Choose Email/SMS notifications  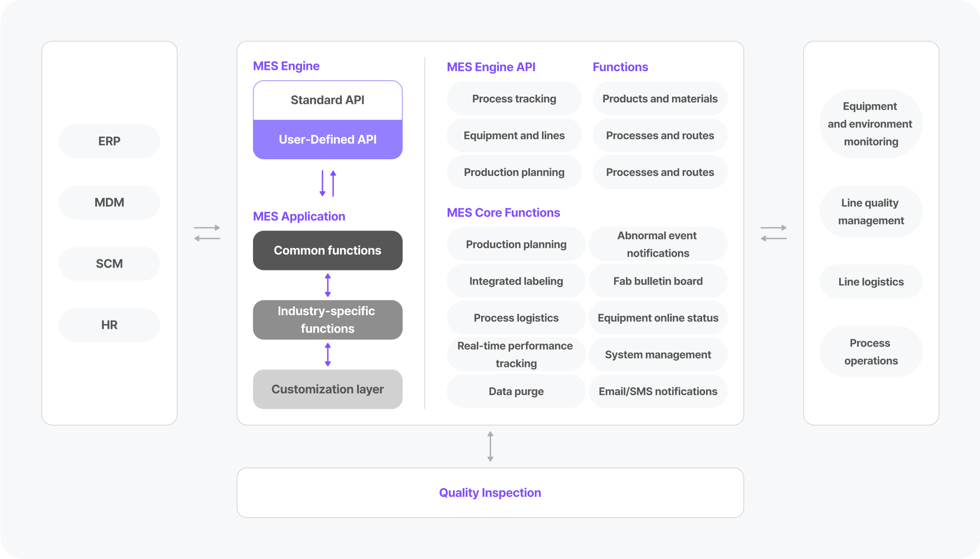[x=658, y=392]
